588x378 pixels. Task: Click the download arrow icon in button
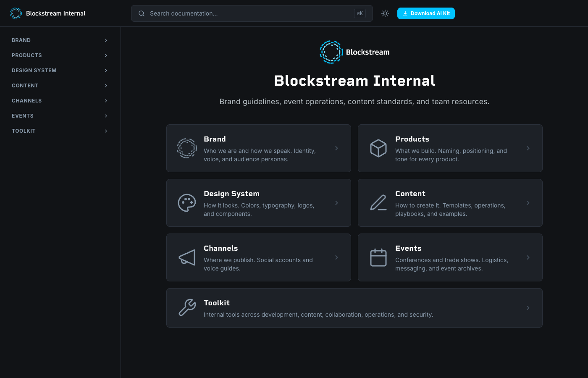pyautogui.click(x=405, y=13)
